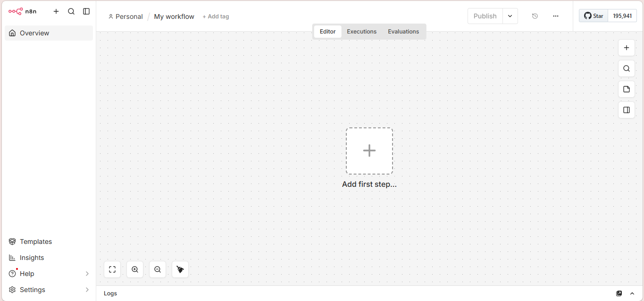644x301 pixels.
Task: Click the Insights bar chart icon
Action: pos(12,258)
